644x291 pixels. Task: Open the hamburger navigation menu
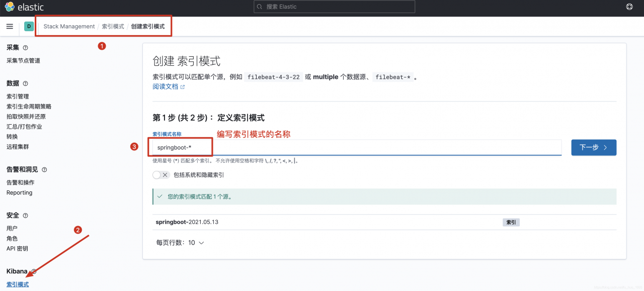click(10, 26)
